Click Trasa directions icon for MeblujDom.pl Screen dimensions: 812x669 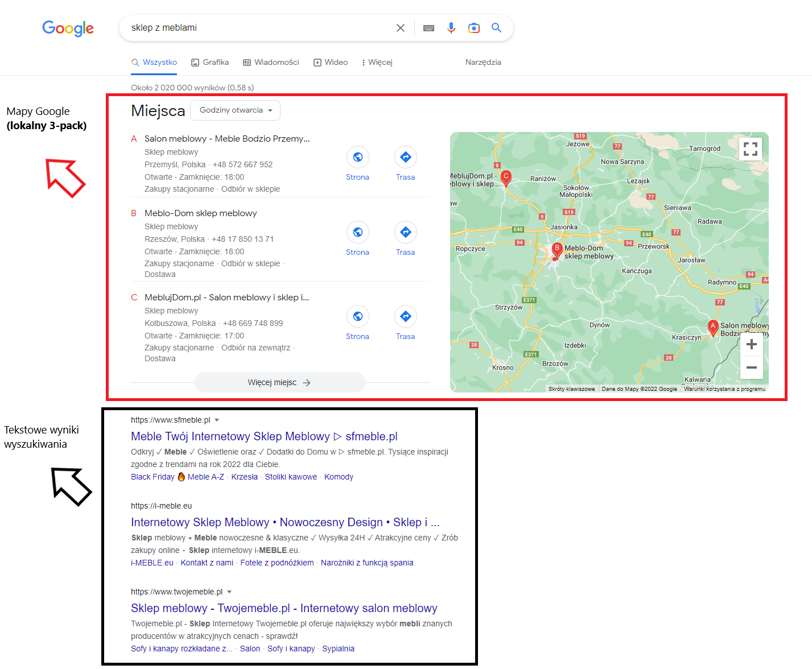click(x=406, y=316)
